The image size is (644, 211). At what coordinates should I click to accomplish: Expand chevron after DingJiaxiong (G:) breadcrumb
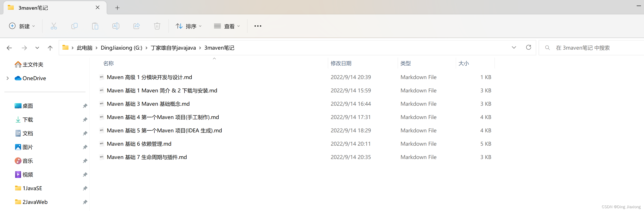click(146, 48)
